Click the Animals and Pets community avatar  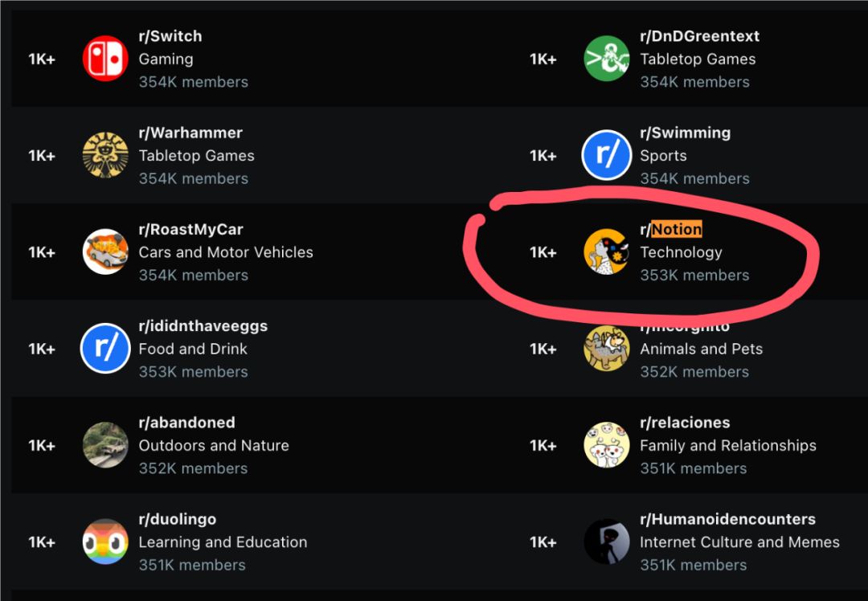[x=606, y=349]
